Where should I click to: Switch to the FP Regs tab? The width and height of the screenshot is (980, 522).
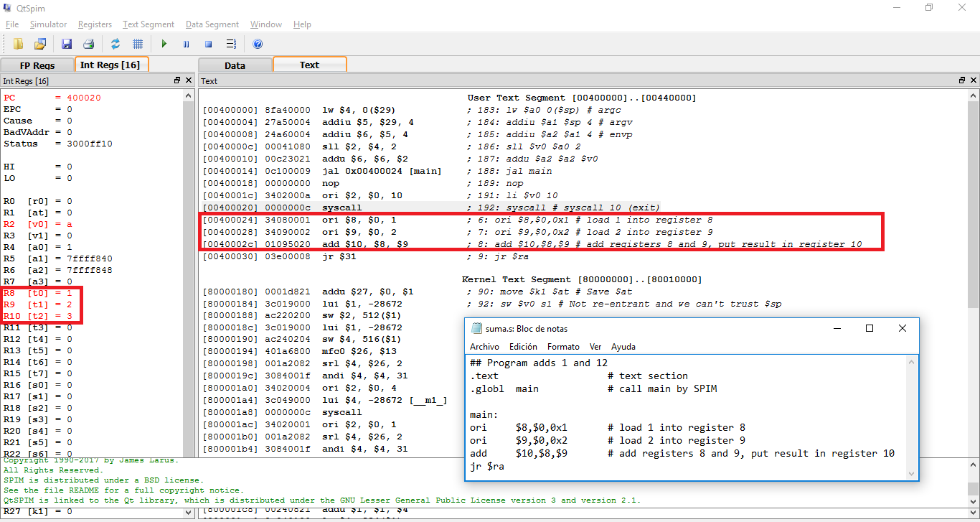point(37,65)
